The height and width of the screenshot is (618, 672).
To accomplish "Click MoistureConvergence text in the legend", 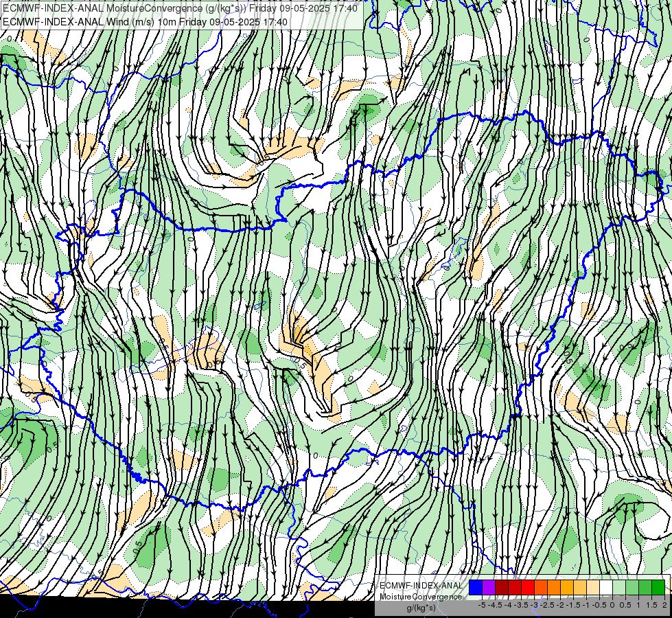I will click(x=421, y=597).
